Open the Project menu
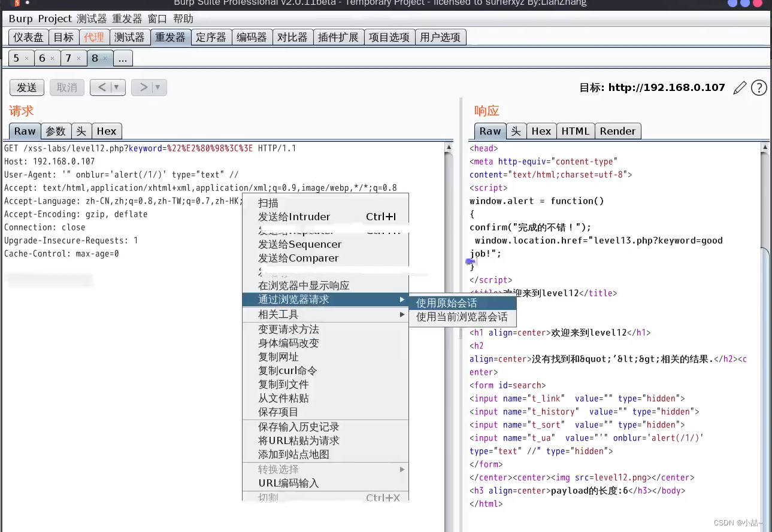The width and height of the screenshot is (772, 532). tap(55, 19)
